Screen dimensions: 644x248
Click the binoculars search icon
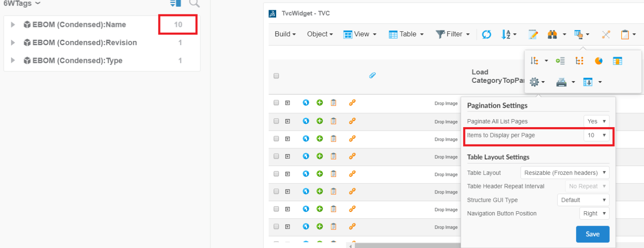coord(552,35)
